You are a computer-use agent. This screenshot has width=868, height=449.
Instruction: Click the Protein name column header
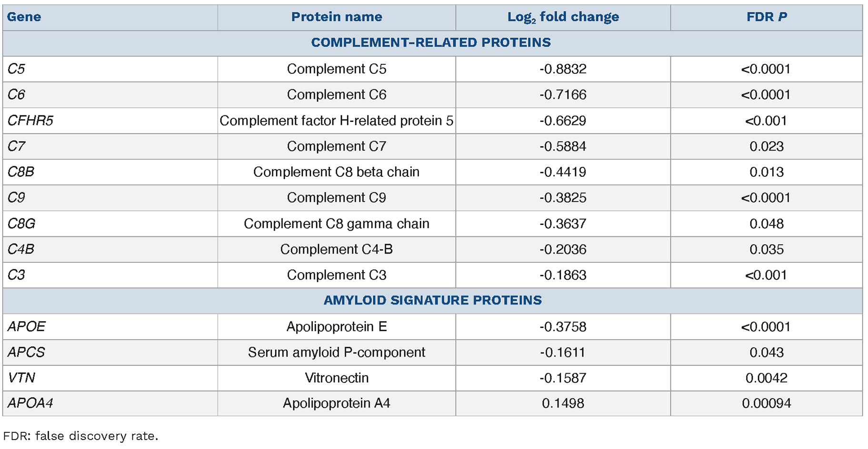pyautogui.click(x=336, y=17)
